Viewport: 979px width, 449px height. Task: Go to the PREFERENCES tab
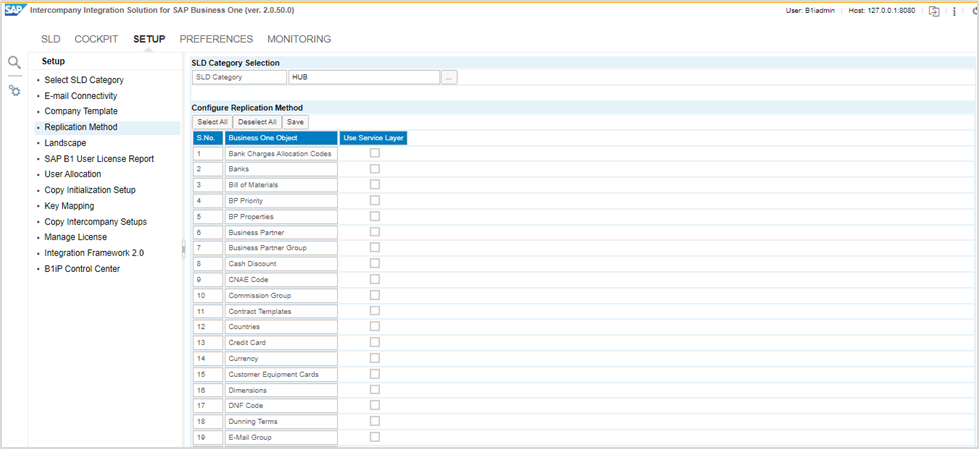click(216, 39)
